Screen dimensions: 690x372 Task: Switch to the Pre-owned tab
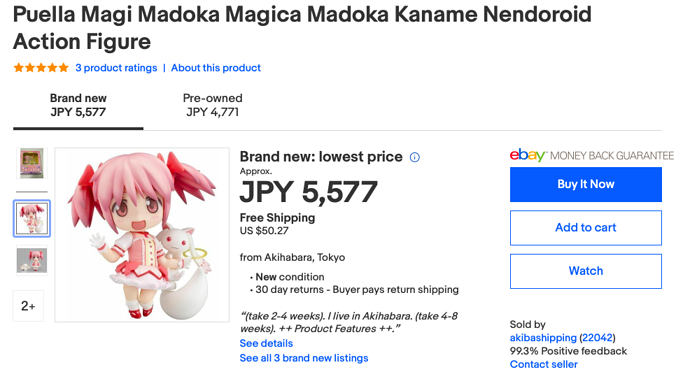pos(213,105)
